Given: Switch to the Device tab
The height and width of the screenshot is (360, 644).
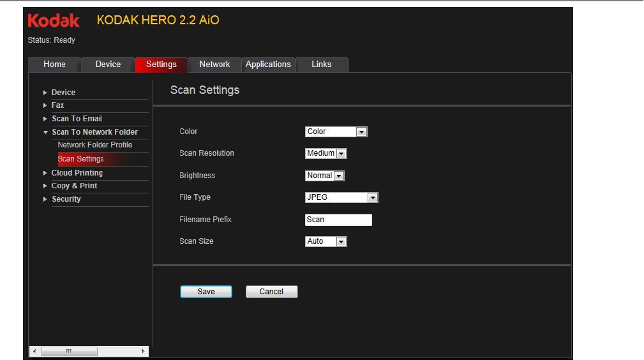Looking at the screenshot, I should tap(108, 64).
